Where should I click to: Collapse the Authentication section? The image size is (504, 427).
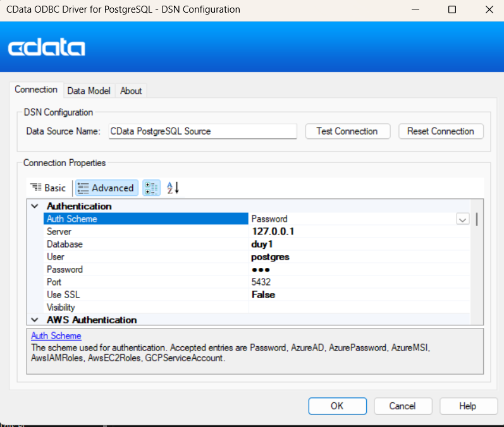point(35,206)
